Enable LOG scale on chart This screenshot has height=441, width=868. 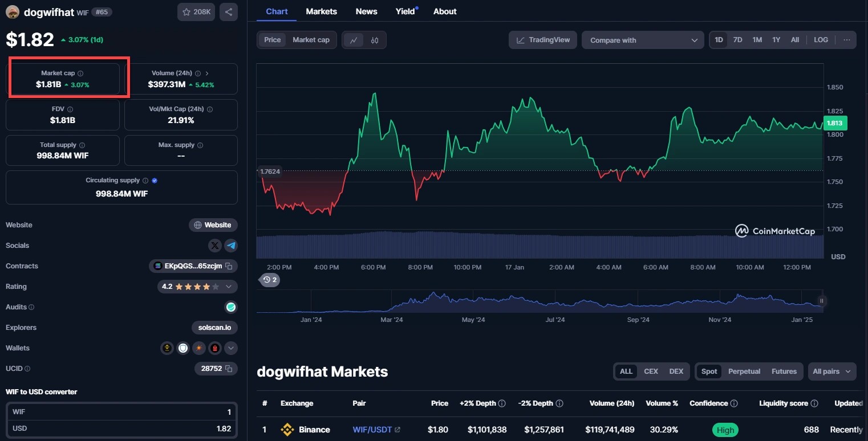(x=821, y=40)
